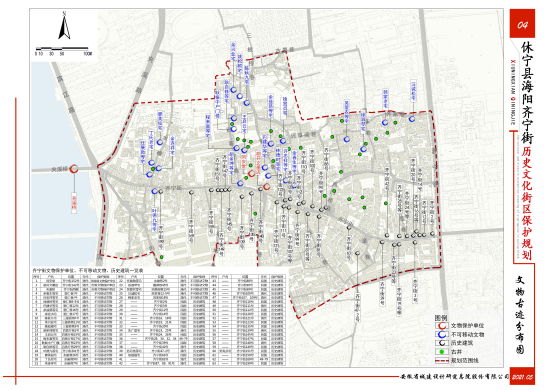This screenshot has width=551, height=390.
Task: Click the red dashed 规划范围线 legend sample
Action: [x=442, y=360]
